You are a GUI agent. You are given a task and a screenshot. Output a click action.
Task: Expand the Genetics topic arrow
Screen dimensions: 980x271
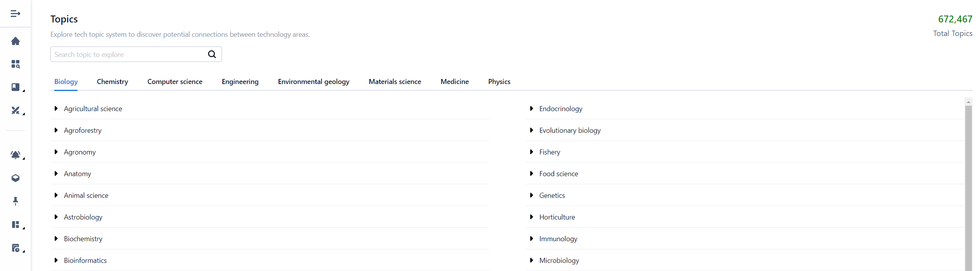point(531,196)
